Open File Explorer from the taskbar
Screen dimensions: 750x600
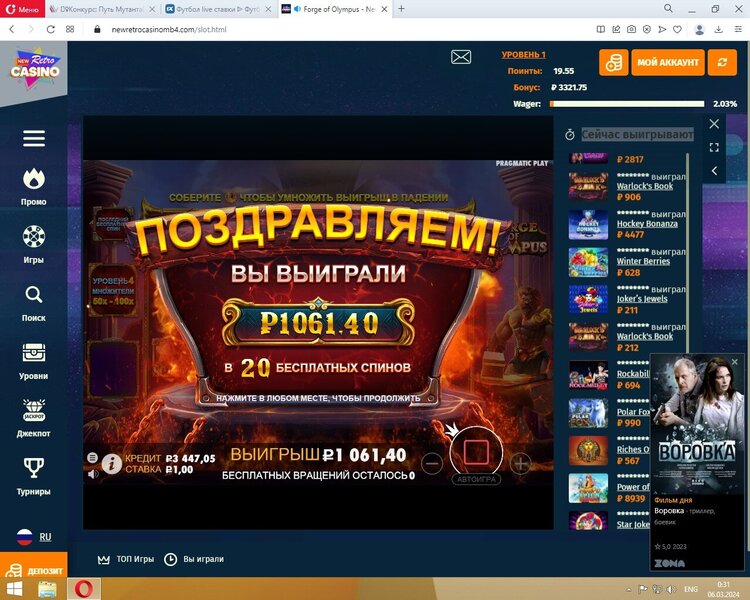(x=47, y=589)
